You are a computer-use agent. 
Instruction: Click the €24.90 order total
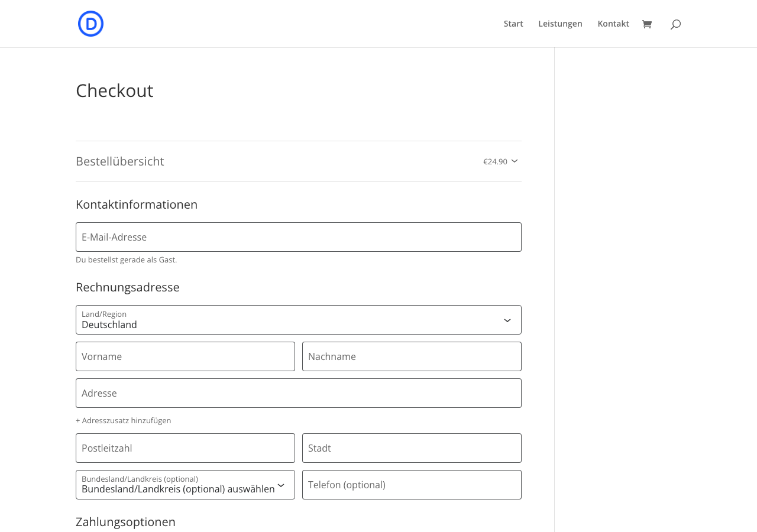(x=495, y=161)
